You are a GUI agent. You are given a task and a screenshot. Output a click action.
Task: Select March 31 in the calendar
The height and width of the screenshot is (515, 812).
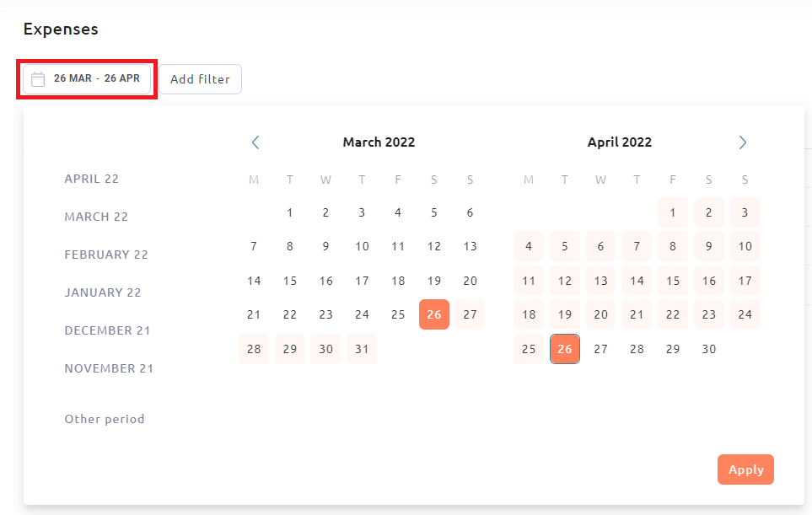coord(362,349)
